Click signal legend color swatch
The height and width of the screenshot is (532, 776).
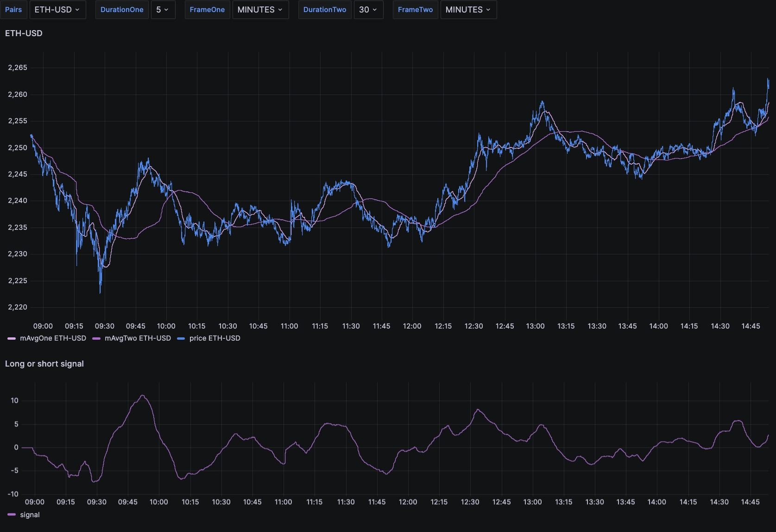tap(12, 515)
